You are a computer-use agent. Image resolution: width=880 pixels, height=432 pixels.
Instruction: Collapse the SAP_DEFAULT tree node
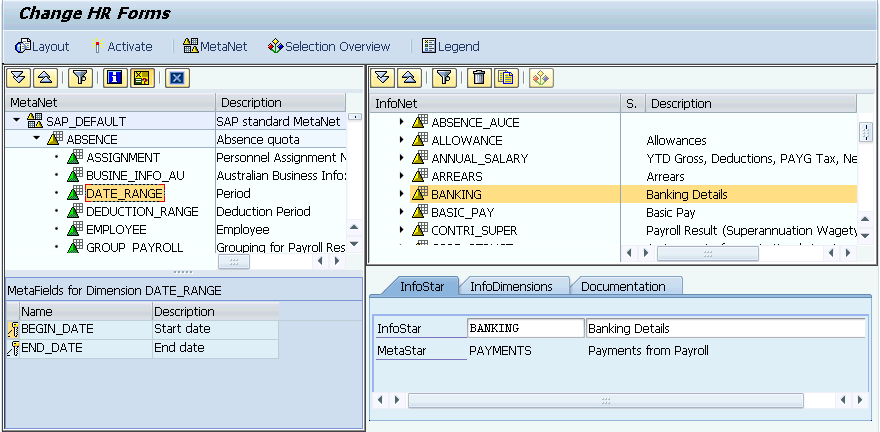(x=18, y=121)
